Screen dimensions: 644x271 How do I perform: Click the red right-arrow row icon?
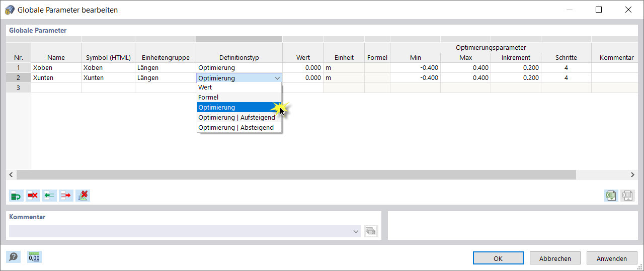(x=66, y=196)
